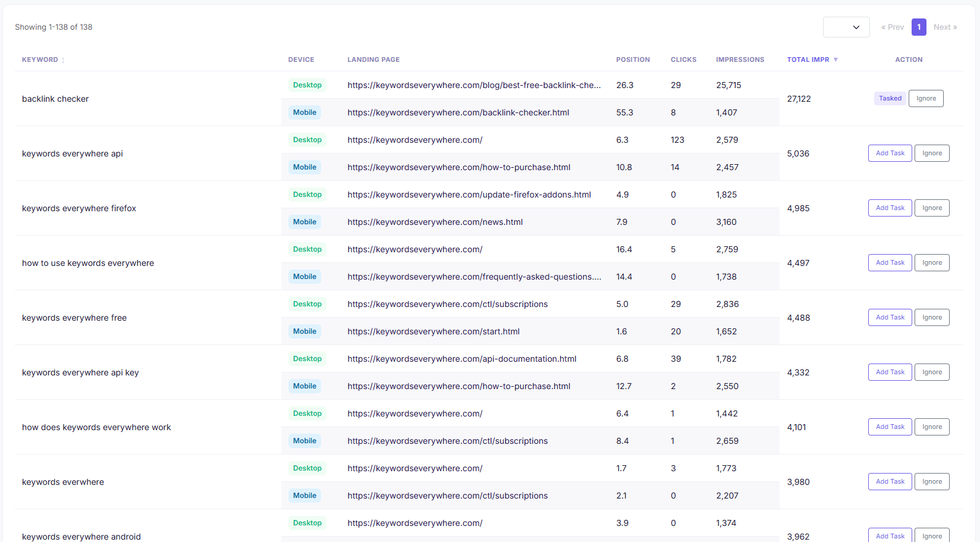Select the keyword text backlink checker
This screenshot has height=542, width=980.
click(x=55, y=99)
